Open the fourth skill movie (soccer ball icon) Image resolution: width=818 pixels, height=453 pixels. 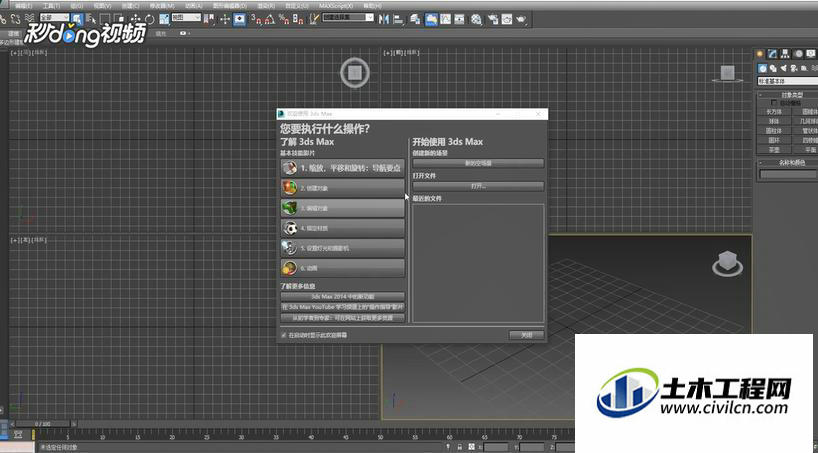(x=342, y=228)
